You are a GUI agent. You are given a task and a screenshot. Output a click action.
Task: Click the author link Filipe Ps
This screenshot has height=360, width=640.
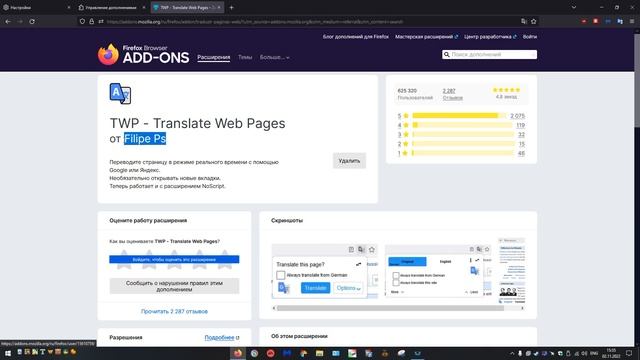[x=145, y=139]
